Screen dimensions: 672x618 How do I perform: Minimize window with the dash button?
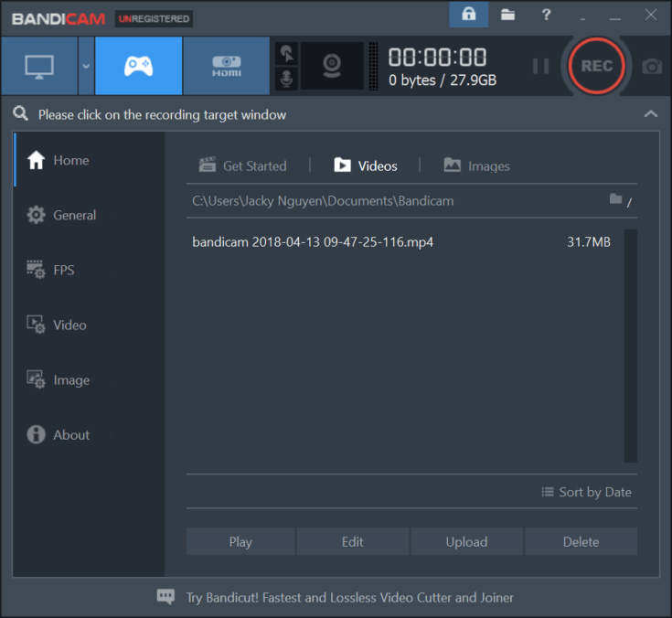pos(615,18)
